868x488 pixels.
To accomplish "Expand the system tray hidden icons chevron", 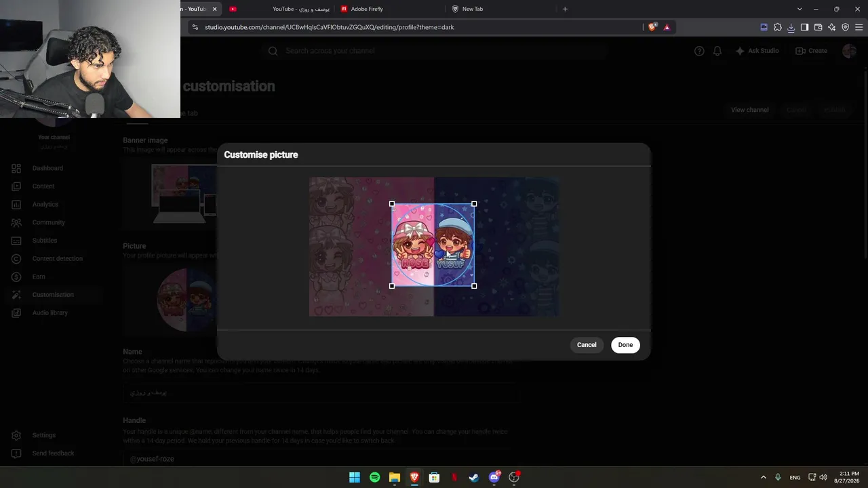I will click(x=763, y=477).
